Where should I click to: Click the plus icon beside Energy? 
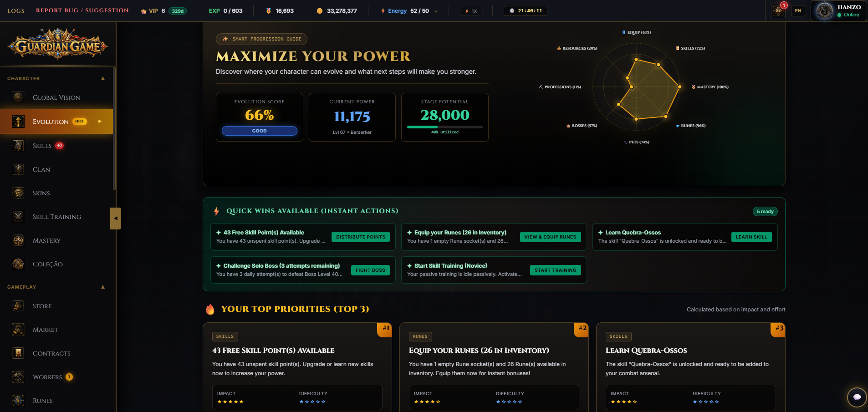tap(436, 11)
